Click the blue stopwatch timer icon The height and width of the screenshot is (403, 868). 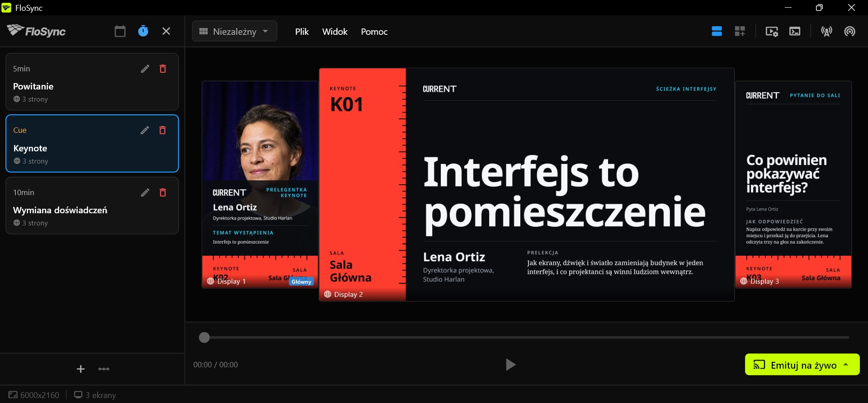[143, 31]
